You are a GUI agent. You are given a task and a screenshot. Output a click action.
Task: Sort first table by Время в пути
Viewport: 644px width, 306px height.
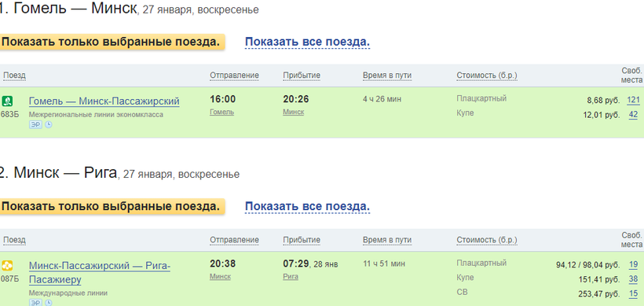click(387, 76)
